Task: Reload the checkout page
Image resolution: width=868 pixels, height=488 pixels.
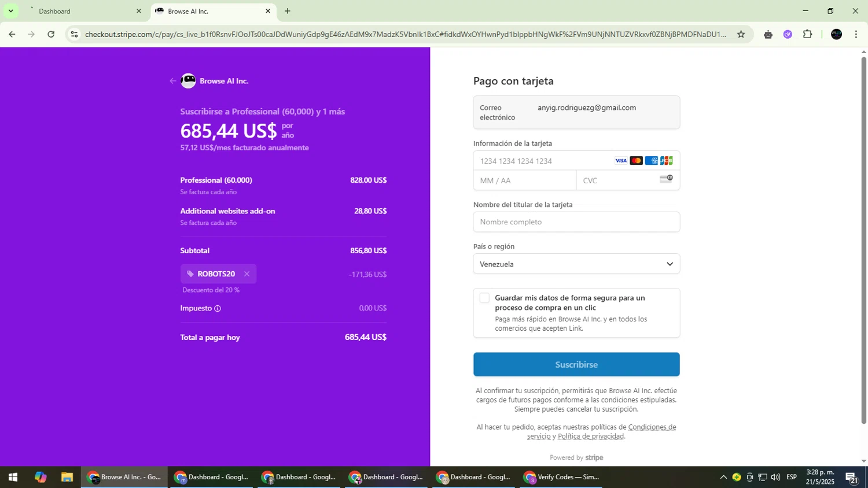Action: [51, 34]
